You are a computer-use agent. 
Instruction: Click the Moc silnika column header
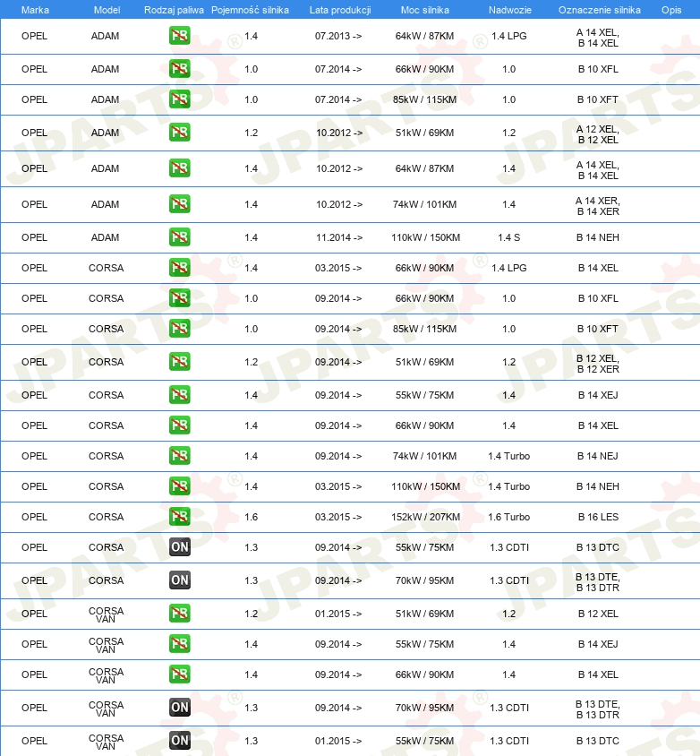pyautogui.click(x=425, y=10)
